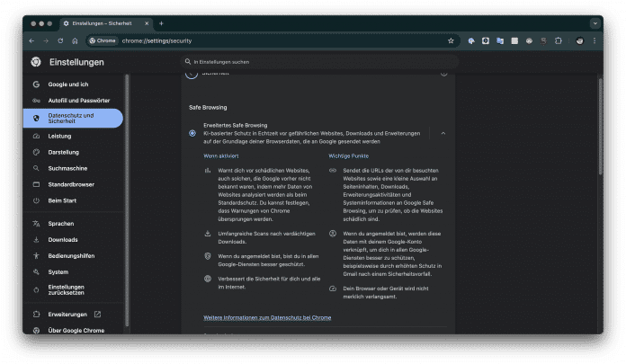Viewport: 626px width, 364px height.
Task: Click the gray mask-face extension icon
Action: pyautogui.click(x=529, y=40)
